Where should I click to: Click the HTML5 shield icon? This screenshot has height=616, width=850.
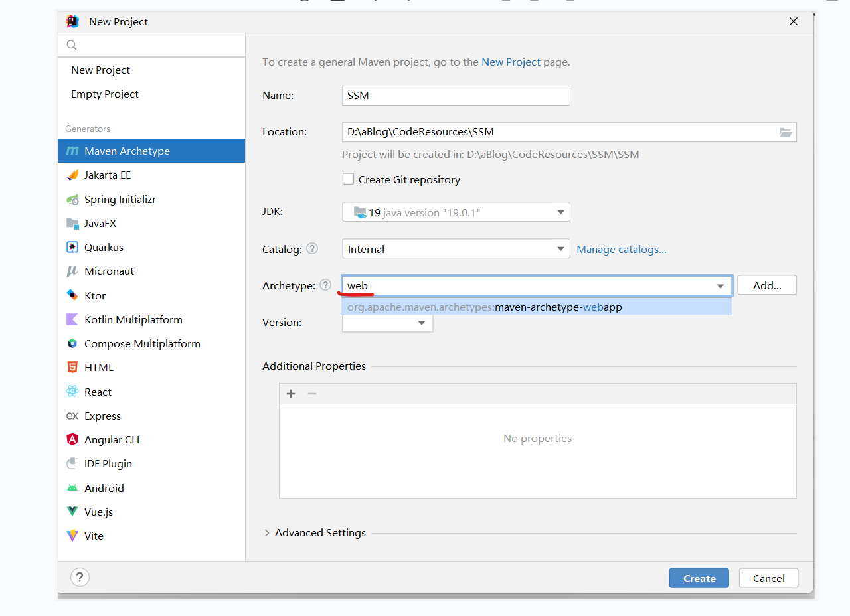pyautogui.click(x=72, y=367)
